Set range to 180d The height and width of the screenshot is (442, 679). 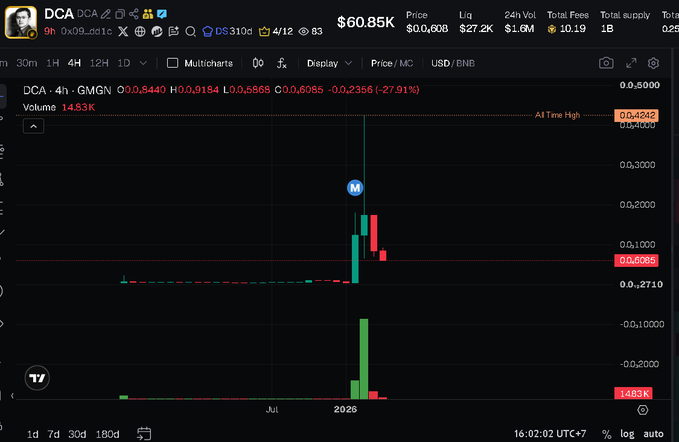(107, 434)
